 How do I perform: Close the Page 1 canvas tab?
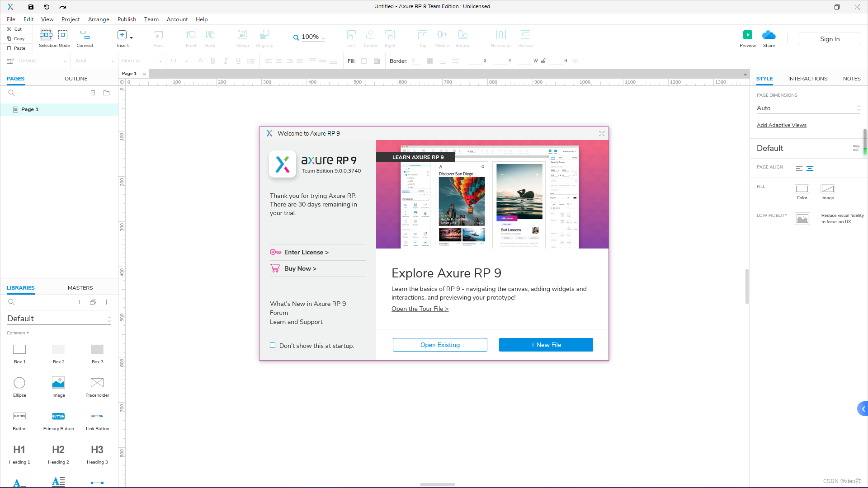[x=144, y=74]
